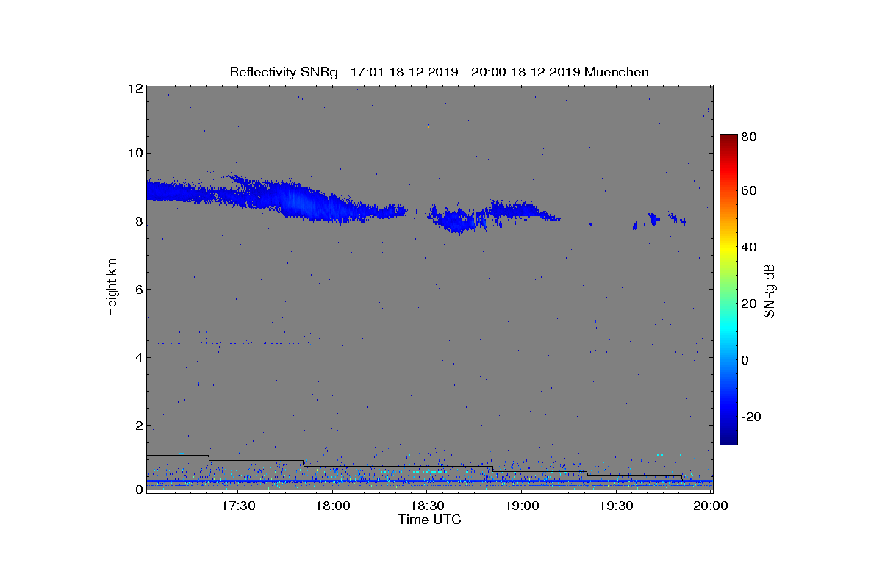Click the 'Time UTC' x-axis label
Image resolution: width=882 pixels, height=588 pixels.
click(x=429, y=520)
